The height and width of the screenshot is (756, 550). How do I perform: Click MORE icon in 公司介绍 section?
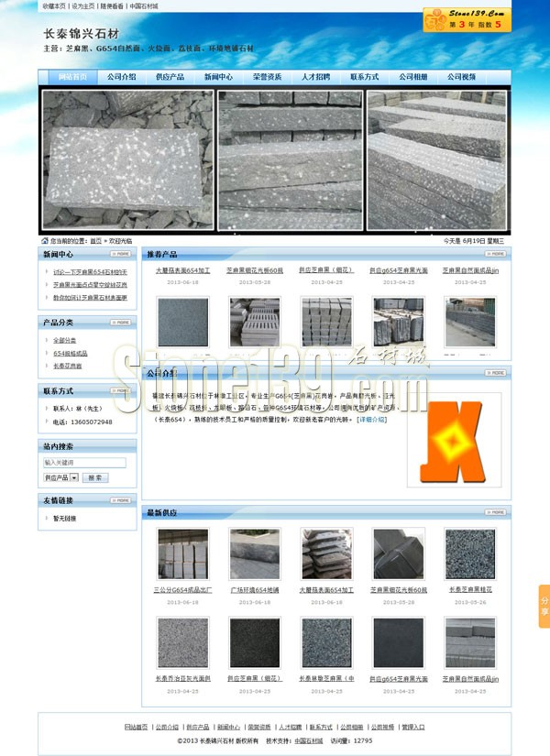click(x=494, y=374)
